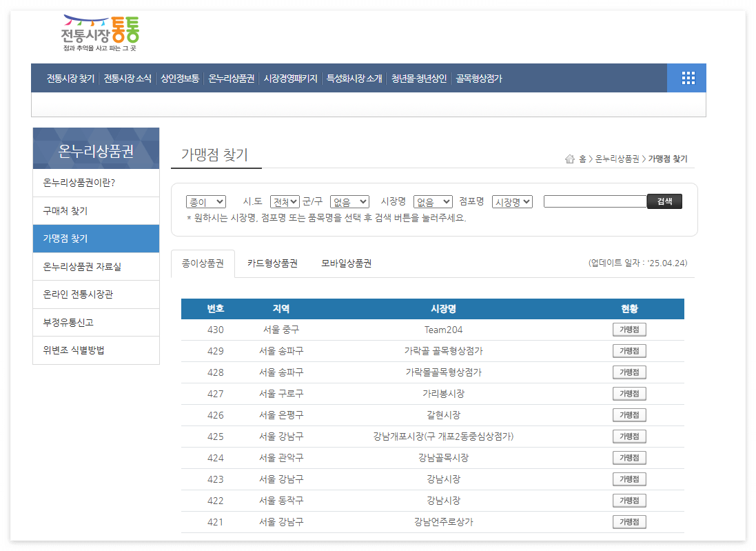
Task: Click 홈 text in the breadcrumb
Action: click(582, 159)
